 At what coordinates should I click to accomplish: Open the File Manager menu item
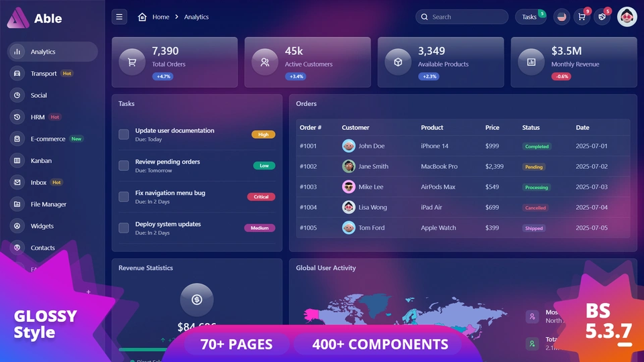[x=52, y=204]
